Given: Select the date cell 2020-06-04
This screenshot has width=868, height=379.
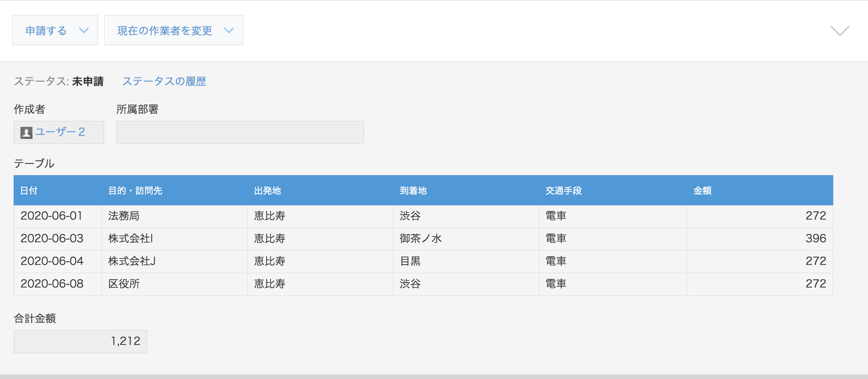Looking at the screenshot, I should [x=58, y=262].
